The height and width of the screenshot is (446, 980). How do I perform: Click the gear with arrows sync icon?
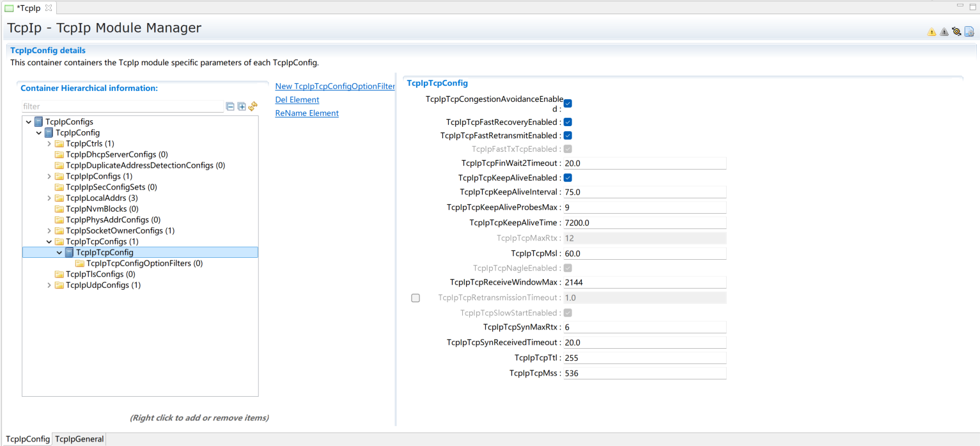pos(956,31)
